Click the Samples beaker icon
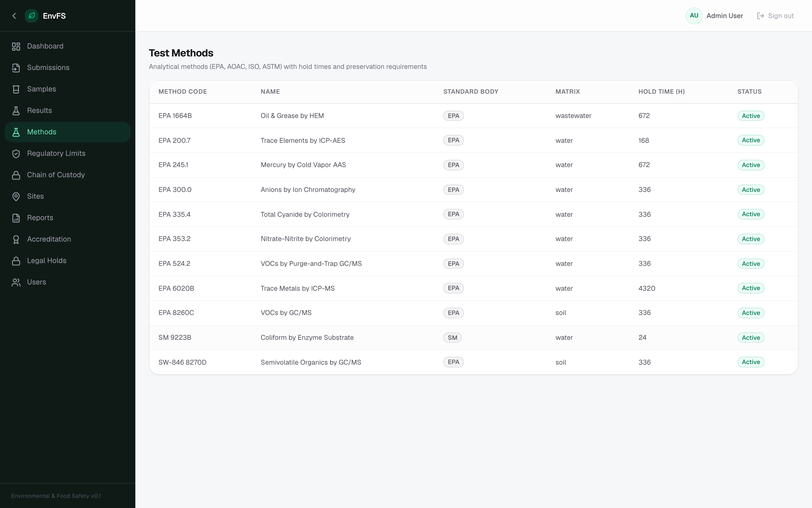Viewport: 812px width, 508px height. click(x=16, y=89)
